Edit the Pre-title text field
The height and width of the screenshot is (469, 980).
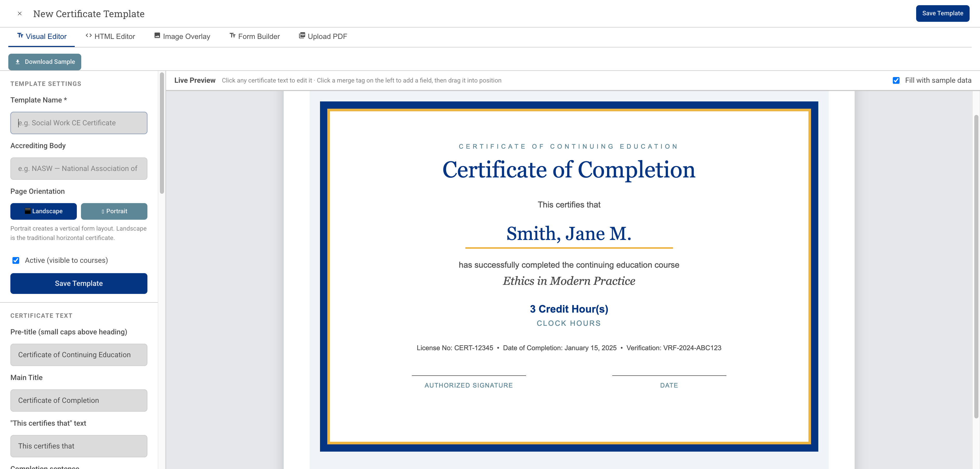[x=79, y=355]
